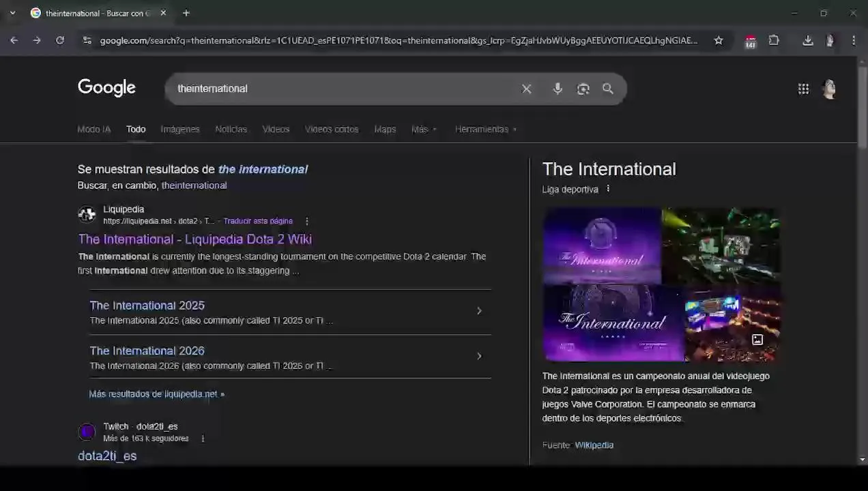Expand The International 2026 chevron
868x491 pixels.
(479, 356)
